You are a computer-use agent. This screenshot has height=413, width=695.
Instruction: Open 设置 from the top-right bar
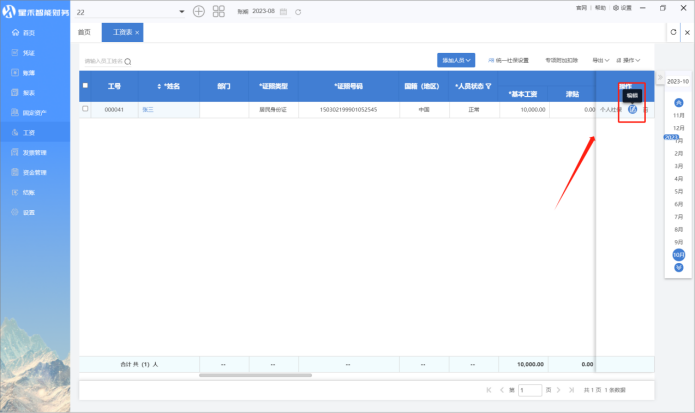click(625, 7)
